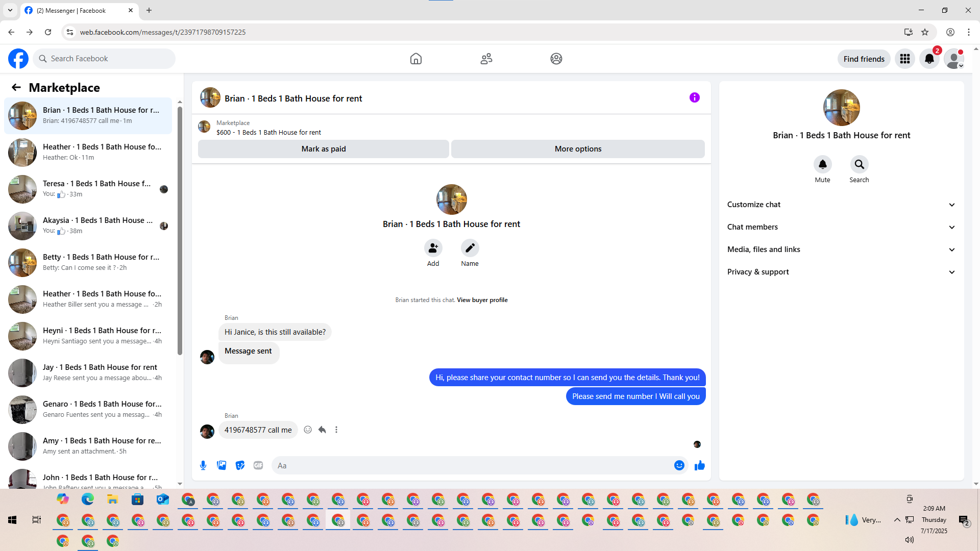Viewport: 980px width, 551px height.
Task: Expand Customize chat section
Action: coord(841,205)
